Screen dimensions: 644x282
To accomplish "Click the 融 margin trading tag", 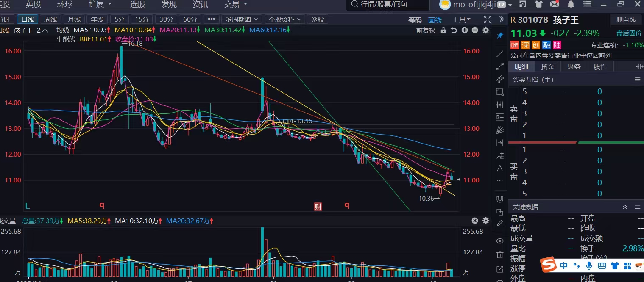I will point(546,45).
